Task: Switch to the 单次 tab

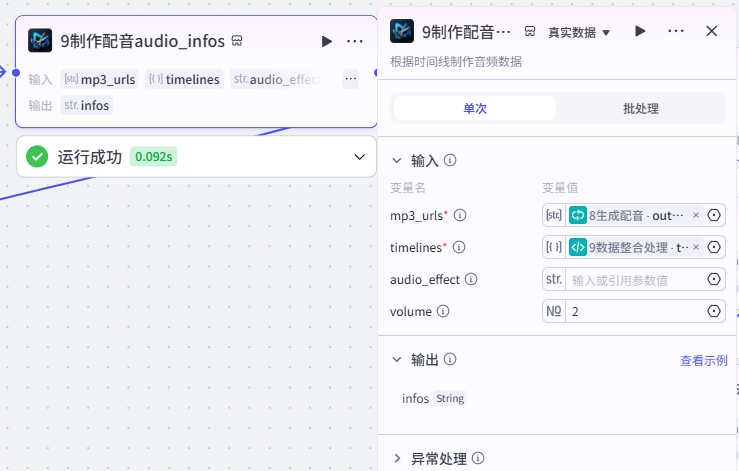Action: [x=475, y=108]
